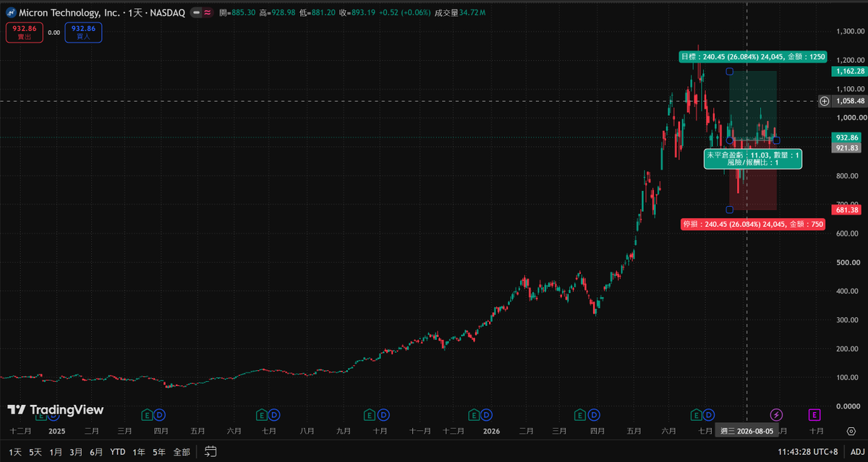Click the Micron Technology, Inc. symbol title
Image resolution: width=868 pixels, height=462 pixels.
(x=69, y=13)
